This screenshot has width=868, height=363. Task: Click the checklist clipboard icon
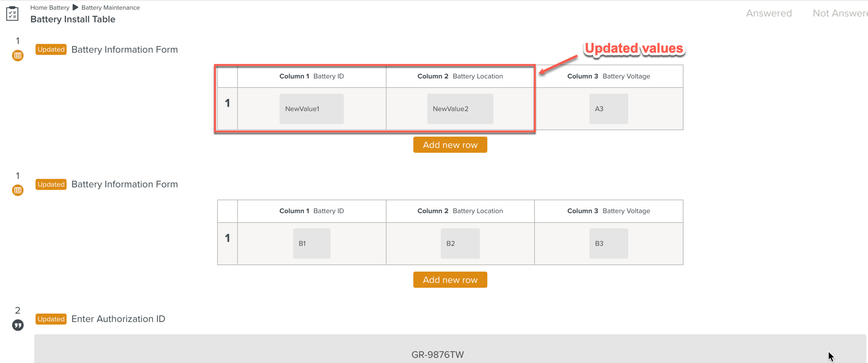tap(12, 14)
